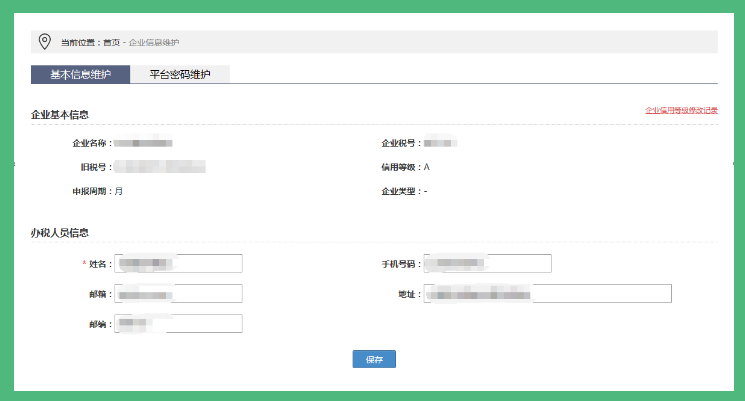Select the 企业基本信息 heading
The image size is (745, 401).
click(x=60, y=115)
